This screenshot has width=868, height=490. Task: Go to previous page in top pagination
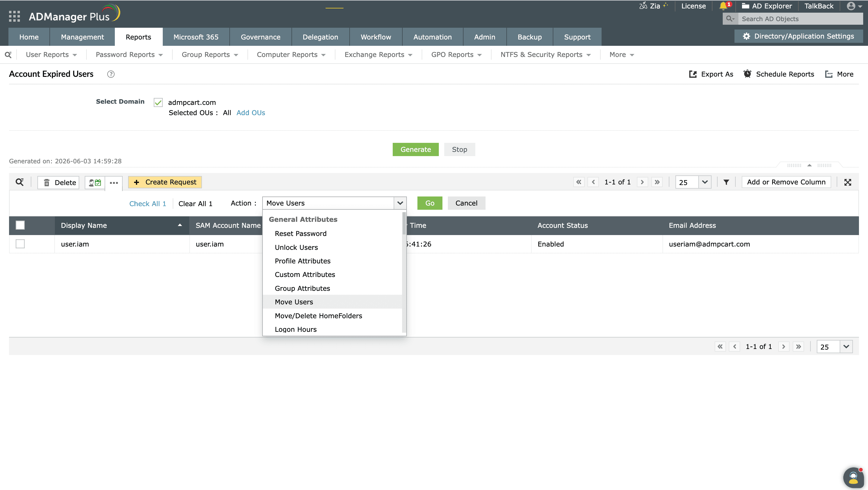click(x=593, y=182)
